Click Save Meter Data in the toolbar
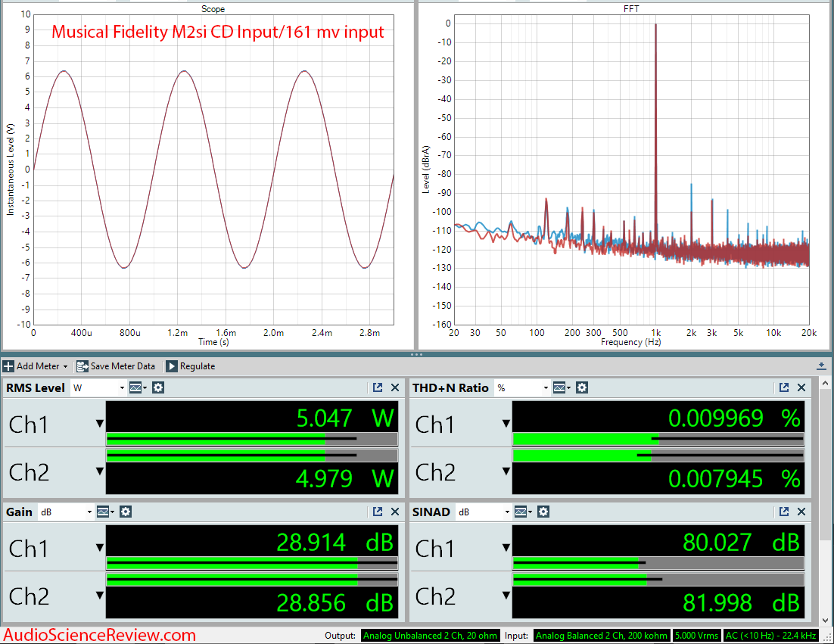The width and height of the screenshot is (834, 644). click(x=116, y=366)
